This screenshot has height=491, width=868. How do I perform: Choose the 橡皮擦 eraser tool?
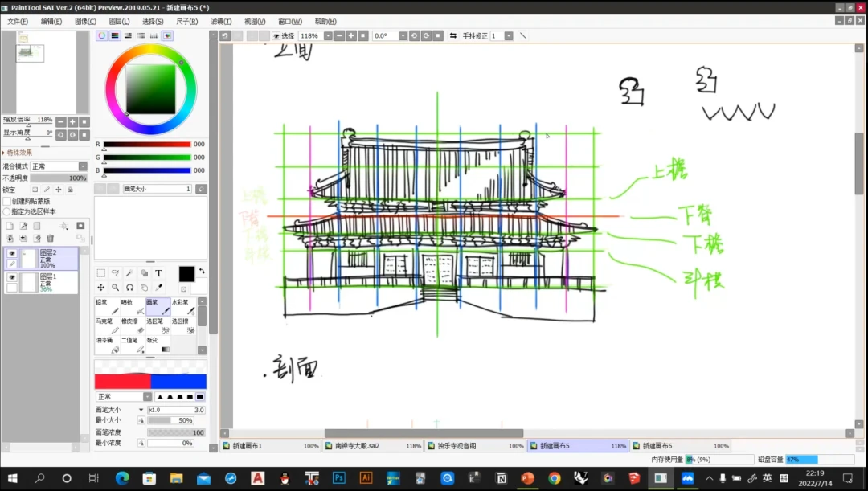click(133, 325)
